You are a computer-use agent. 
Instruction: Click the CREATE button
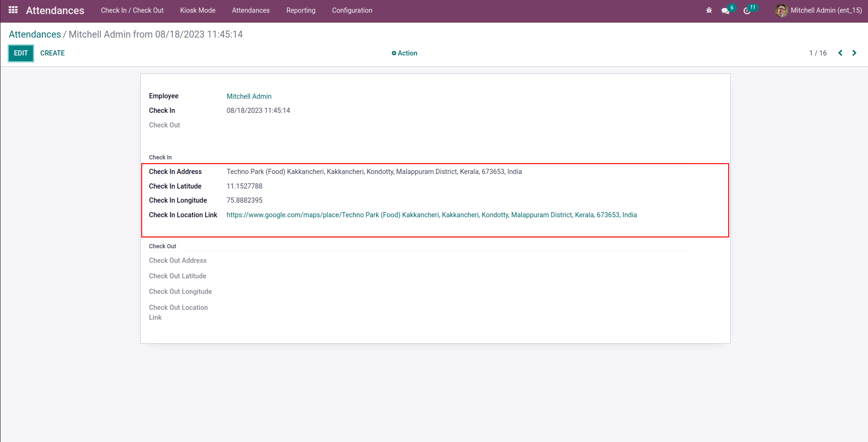point(53,53)
